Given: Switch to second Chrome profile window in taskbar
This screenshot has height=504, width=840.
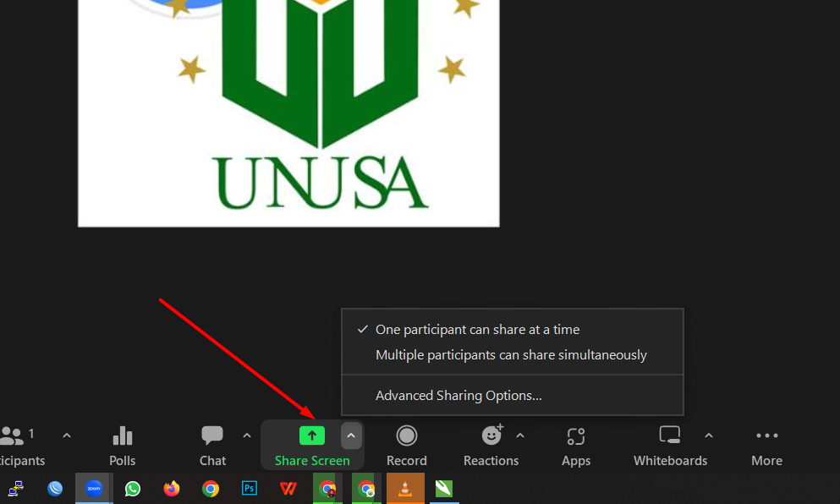Looking at the screenshot, I should click(x=366, y=489).
